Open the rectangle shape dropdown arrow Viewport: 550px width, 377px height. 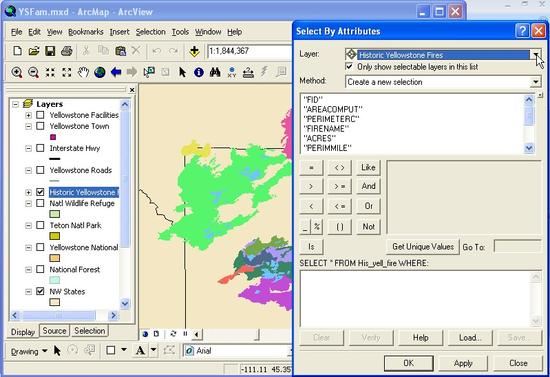tap(123, 350)
